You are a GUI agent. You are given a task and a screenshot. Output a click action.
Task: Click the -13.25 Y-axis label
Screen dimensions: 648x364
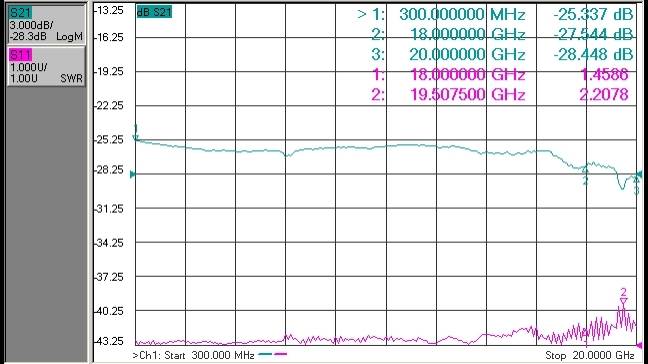[110, 10]
